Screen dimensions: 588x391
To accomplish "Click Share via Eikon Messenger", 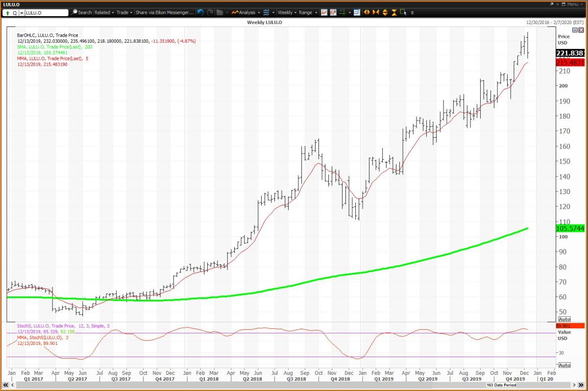I will [164, 12].
